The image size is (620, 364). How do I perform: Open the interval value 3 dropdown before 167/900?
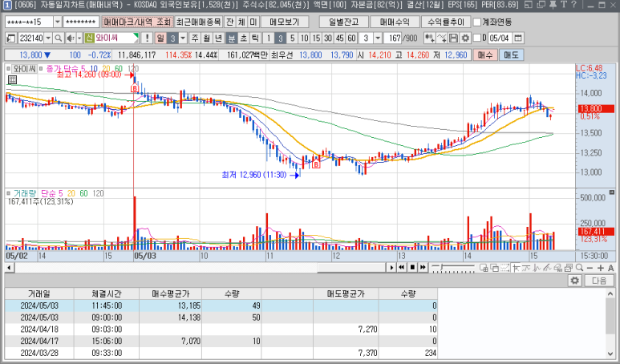(378, 38)
